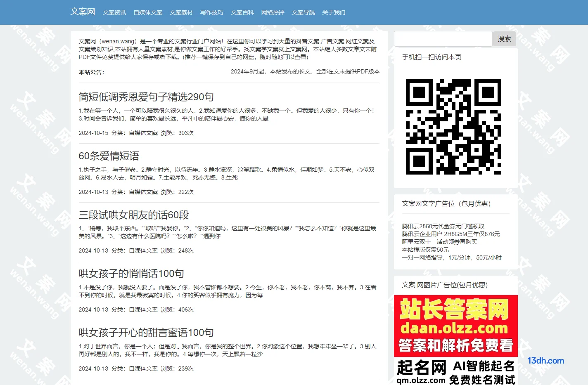Open the 文案资讯 menu item
This screenshot has width=588, height=385.
pyautogui.click(x=114, y=12)
